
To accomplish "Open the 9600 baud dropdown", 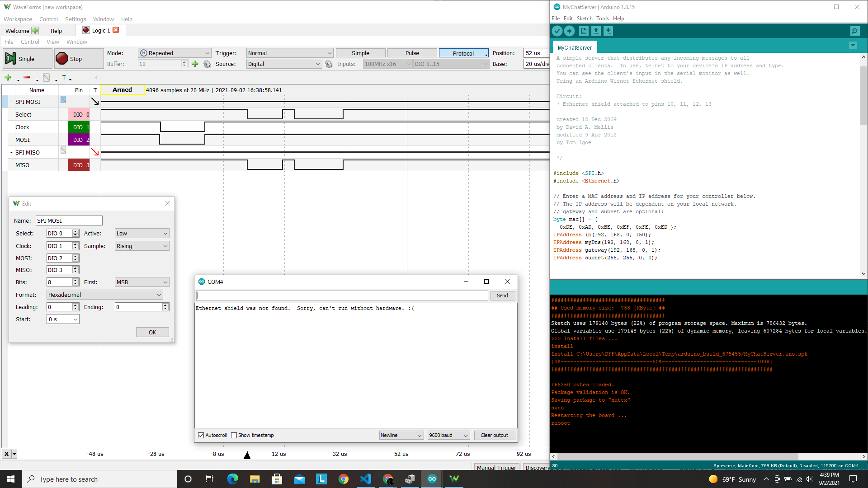I will 448,435.
